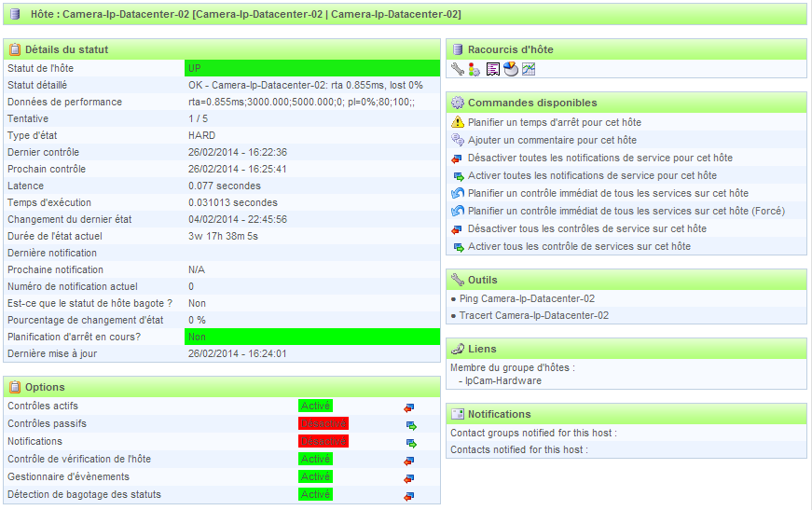Click current state duration '3w 17h 38m 5s'
This screenshot has height=510, width=812.
(x=223, y=236)
